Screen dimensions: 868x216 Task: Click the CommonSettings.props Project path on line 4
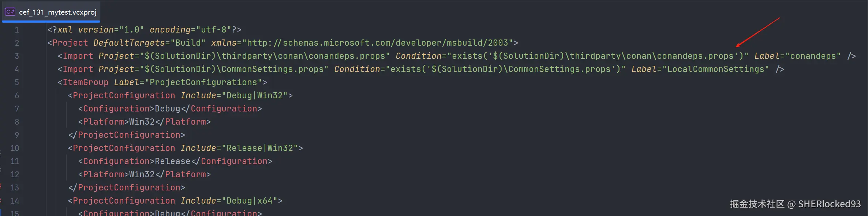(234, 69)
